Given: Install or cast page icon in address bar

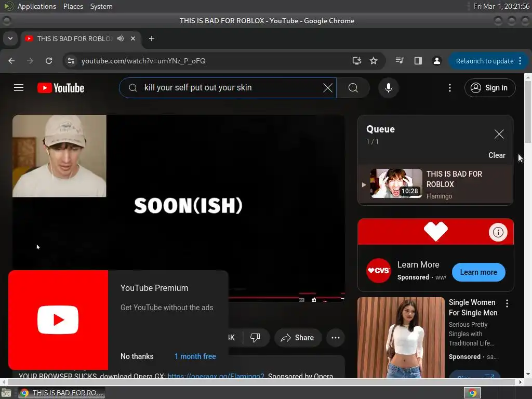Looking at the screenshot, I should [x=356, y=61].
